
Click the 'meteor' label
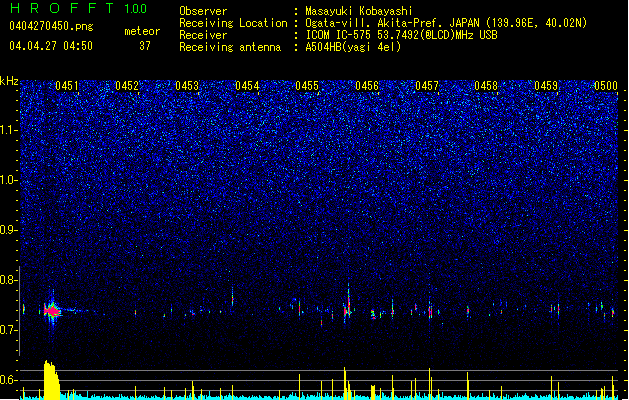(x=142, y=31)
